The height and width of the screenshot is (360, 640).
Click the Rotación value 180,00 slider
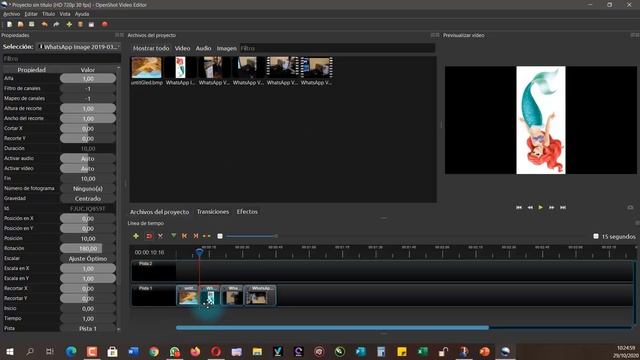(88, 248)
